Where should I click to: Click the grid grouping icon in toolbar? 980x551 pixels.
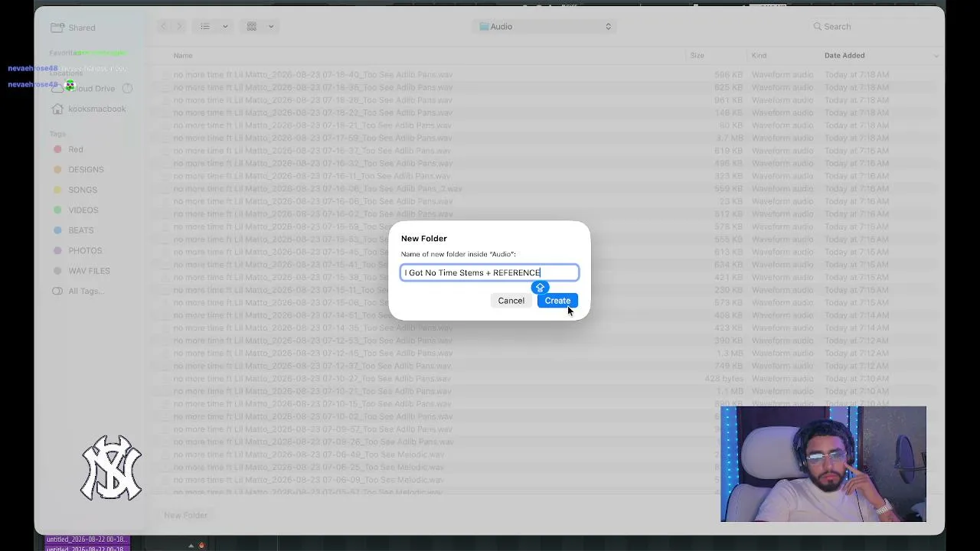251,26
